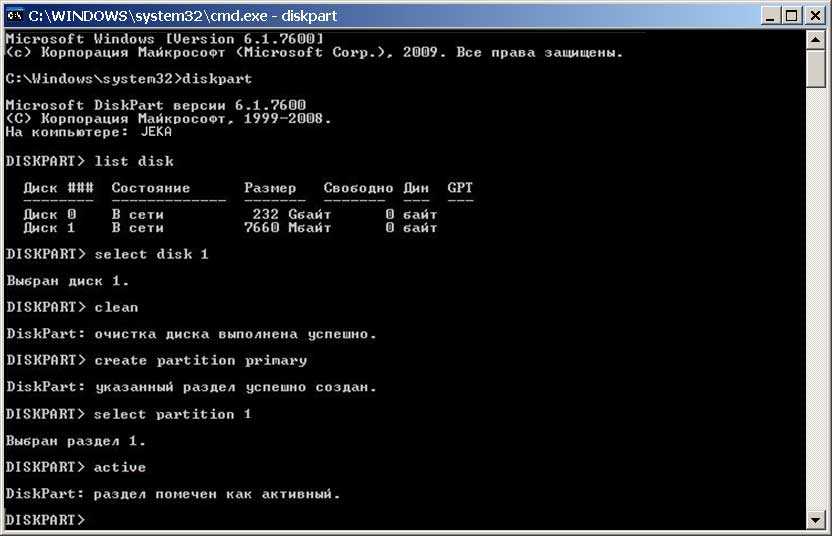Screen dimensions: 832x536
Task: Click the vertical scrollbar thumb
Action: pyautogui.click(x=816, y=68)
